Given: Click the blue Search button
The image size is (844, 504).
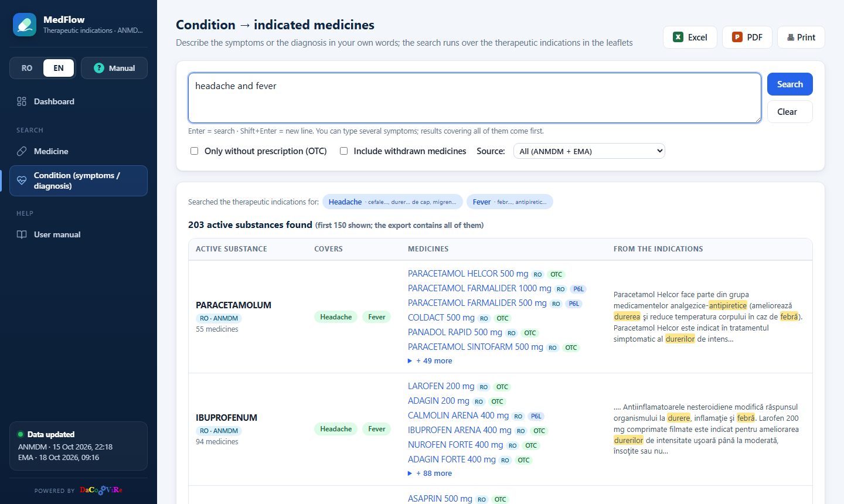Looking at the screenshot, I should [789, 84].
